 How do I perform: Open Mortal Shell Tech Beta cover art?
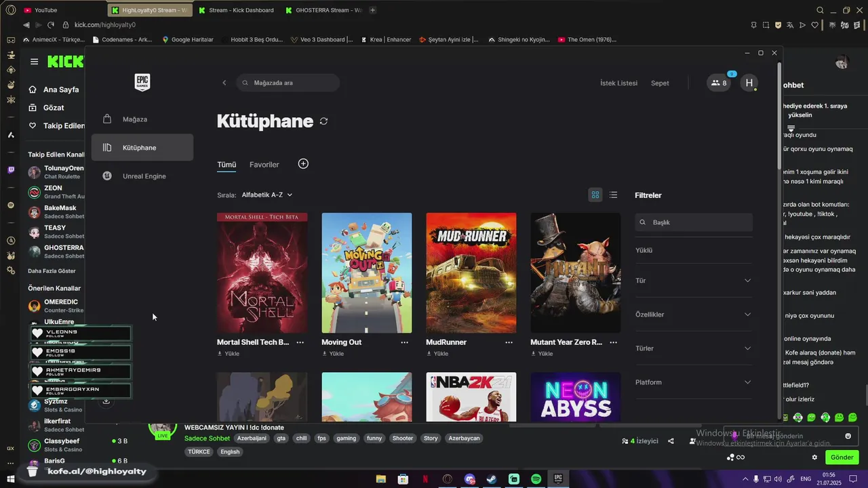coord(262,273)
